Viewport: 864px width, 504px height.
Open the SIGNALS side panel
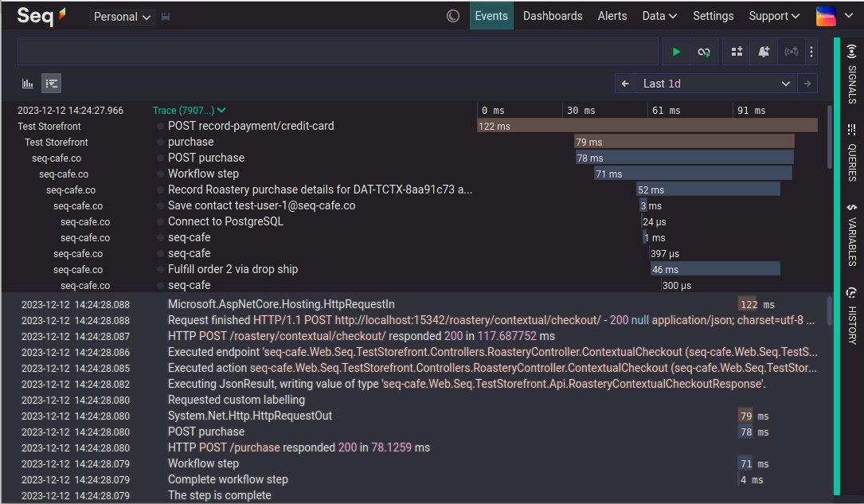852,74
